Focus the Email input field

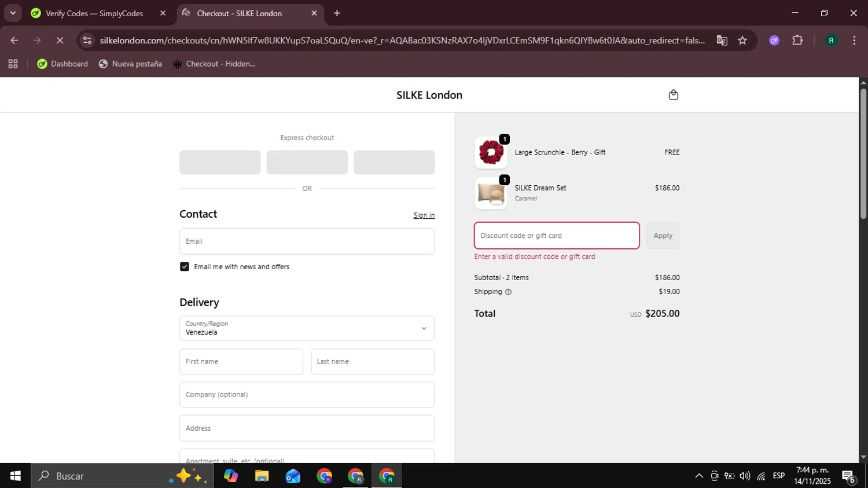307,241
